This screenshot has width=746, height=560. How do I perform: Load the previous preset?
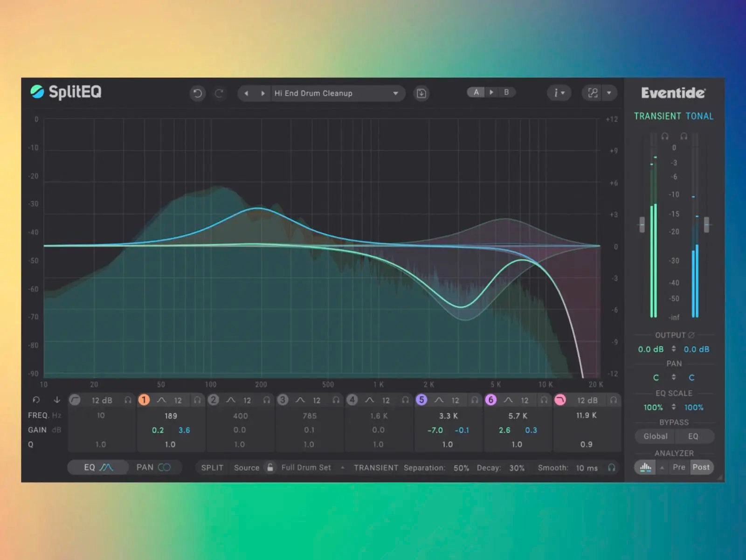(246, 93)
